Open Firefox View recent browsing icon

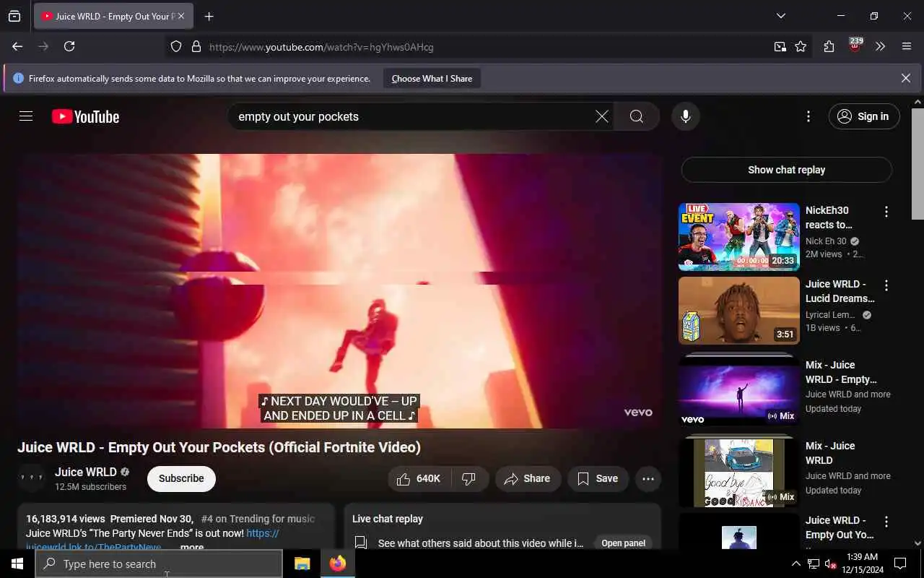point(14,16)
